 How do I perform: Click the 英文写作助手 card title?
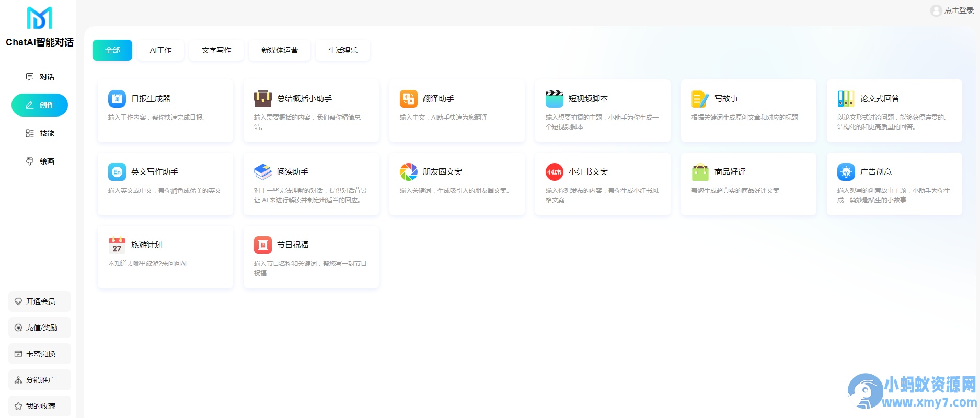point(155,171)
